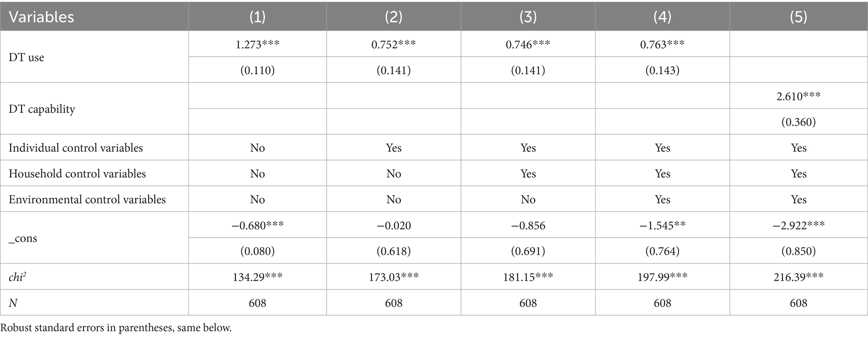Click the DT use row label
The width and height of the screenshot is (868, 337).
[x=26, y=57]
